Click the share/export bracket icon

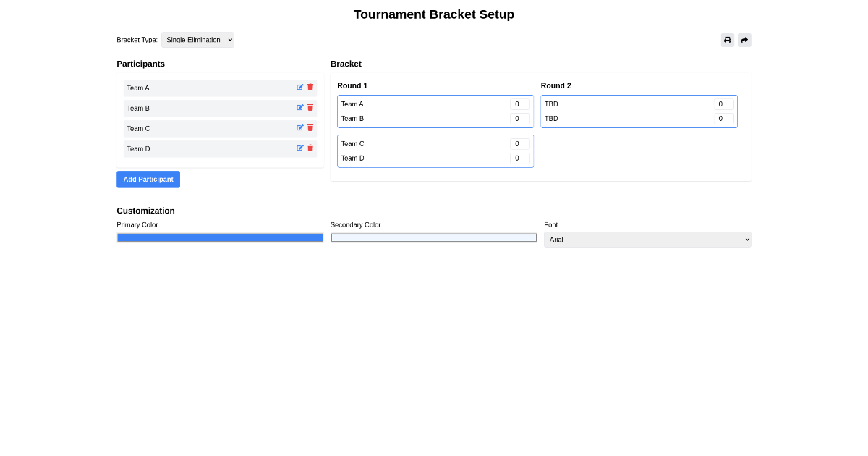[x=744, y=40]
